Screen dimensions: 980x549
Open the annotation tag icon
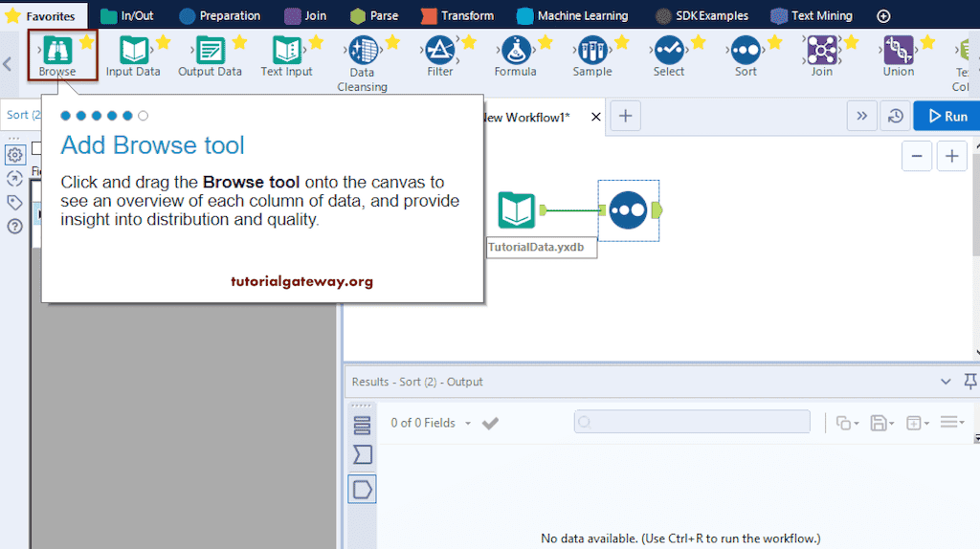[15, 203]
